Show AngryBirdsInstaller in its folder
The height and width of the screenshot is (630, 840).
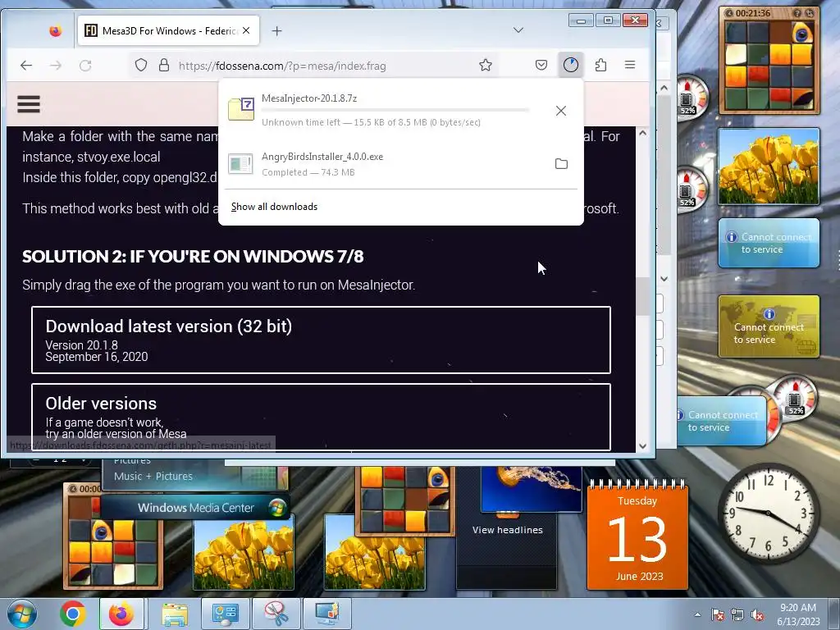[561, 164]
